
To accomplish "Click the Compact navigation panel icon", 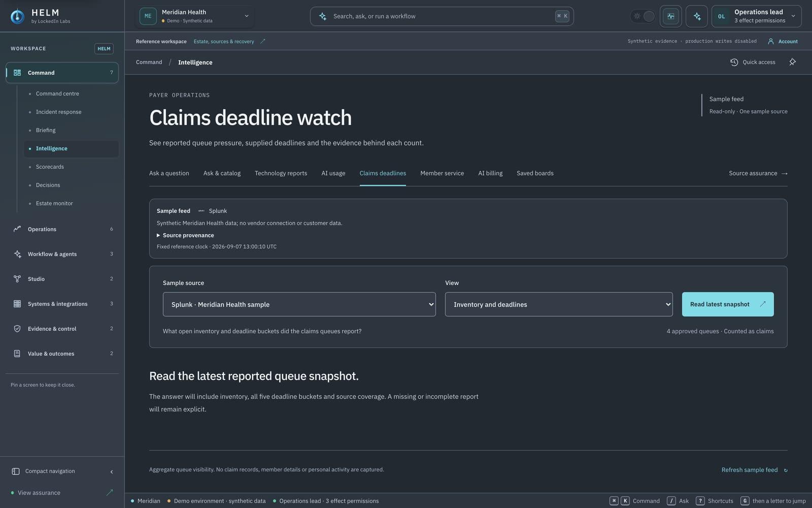I will (x=16, y=471).
